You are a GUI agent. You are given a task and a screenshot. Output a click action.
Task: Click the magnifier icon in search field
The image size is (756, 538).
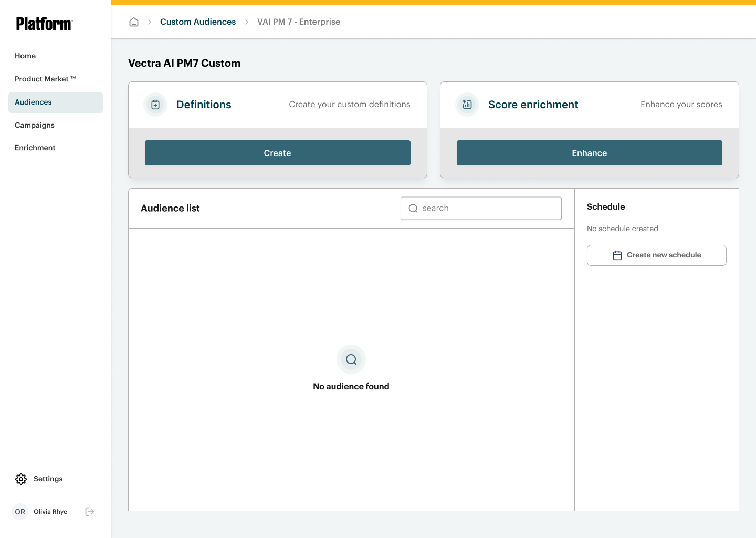(413, 209)
